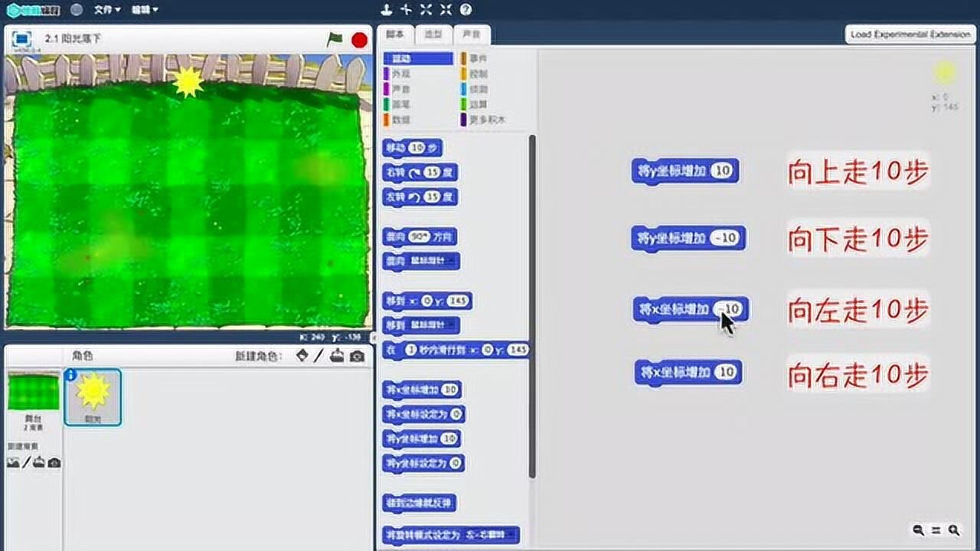Open block help question mark
This screenshot has height=551, width=980.
[x=465, y=10]
